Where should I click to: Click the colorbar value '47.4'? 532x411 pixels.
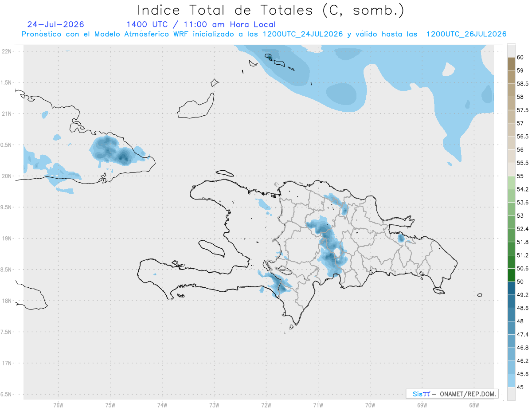(523, 334)
